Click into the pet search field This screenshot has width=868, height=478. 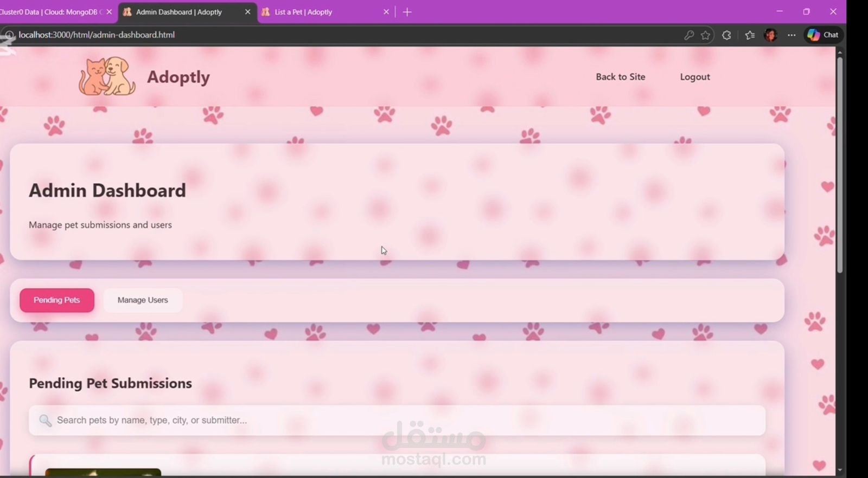[x=397, y=421]
